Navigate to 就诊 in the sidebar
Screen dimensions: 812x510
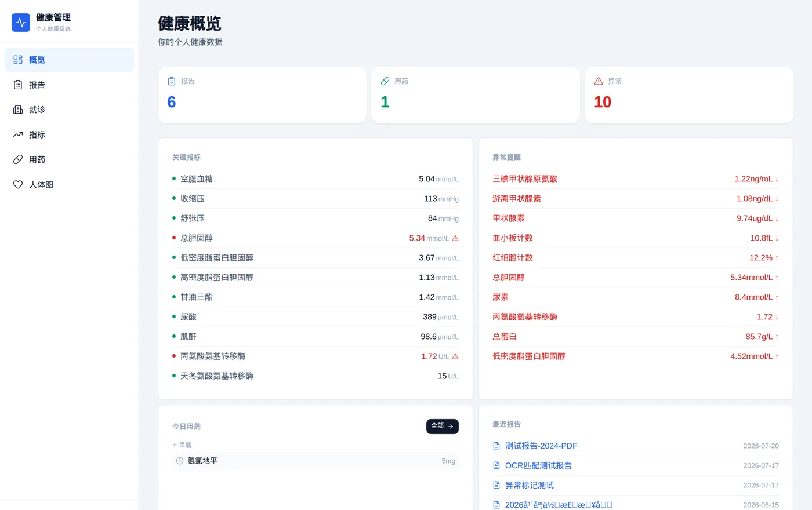pos(69,110)
